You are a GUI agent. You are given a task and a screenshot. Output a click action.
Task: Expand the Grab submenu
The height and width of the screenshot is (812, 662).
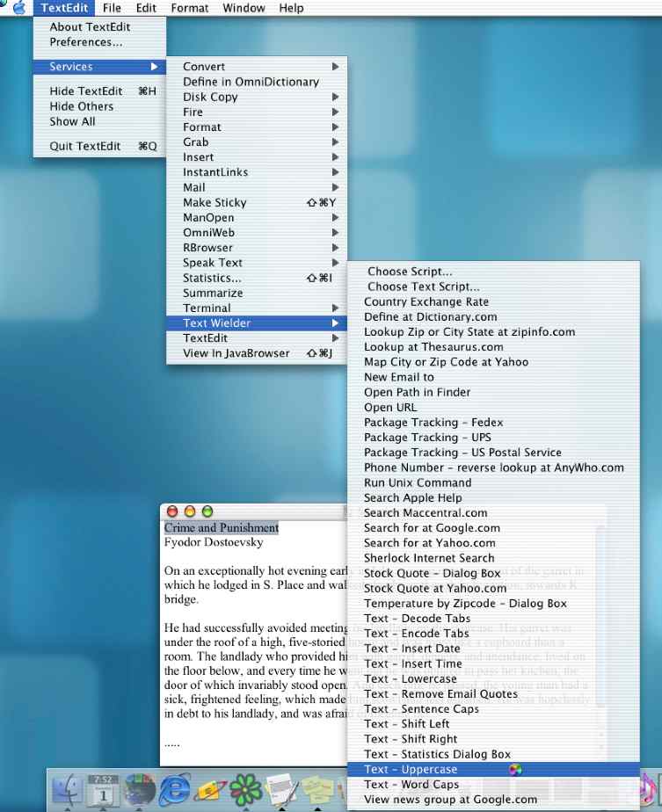coord(257,141)
